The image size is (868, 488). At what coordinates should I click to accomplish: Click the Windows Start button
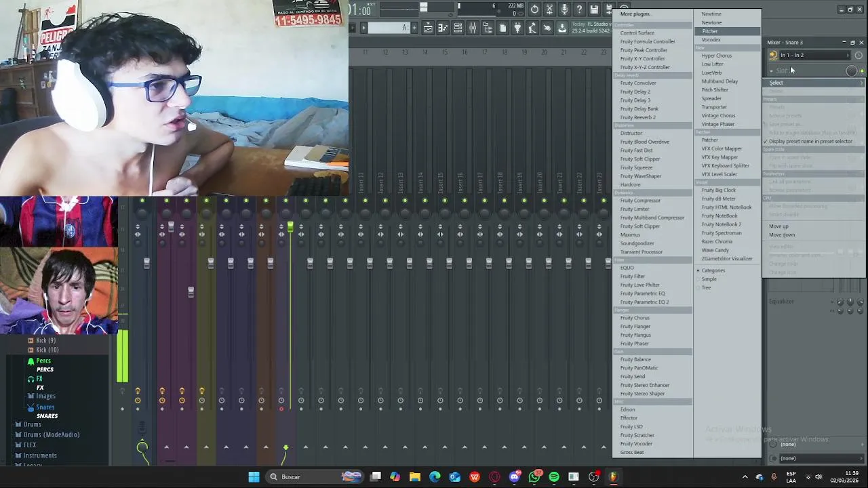254,477
